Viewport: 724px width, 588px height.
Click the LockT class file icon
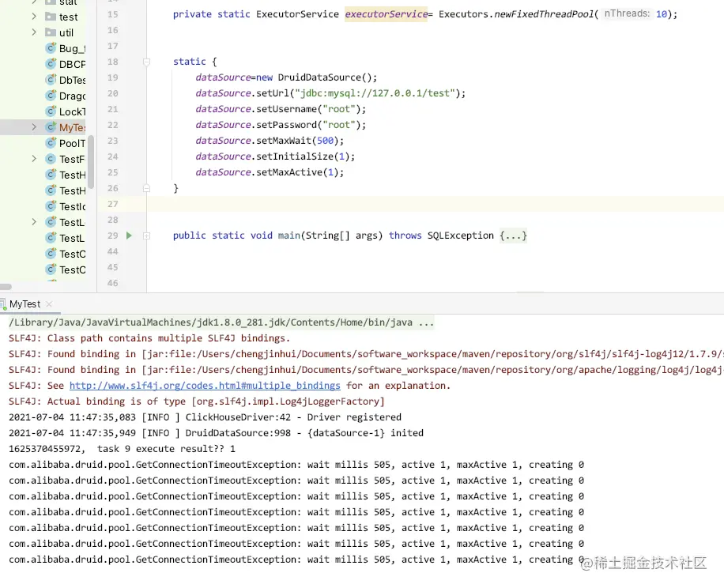point(51,111)
